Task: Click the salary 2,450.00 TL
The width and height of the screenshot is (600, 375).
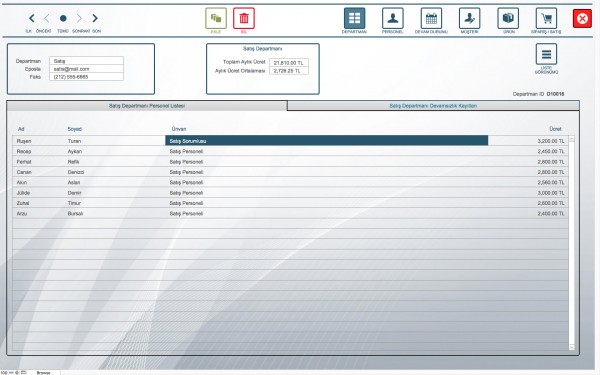Action: [551, 152]
